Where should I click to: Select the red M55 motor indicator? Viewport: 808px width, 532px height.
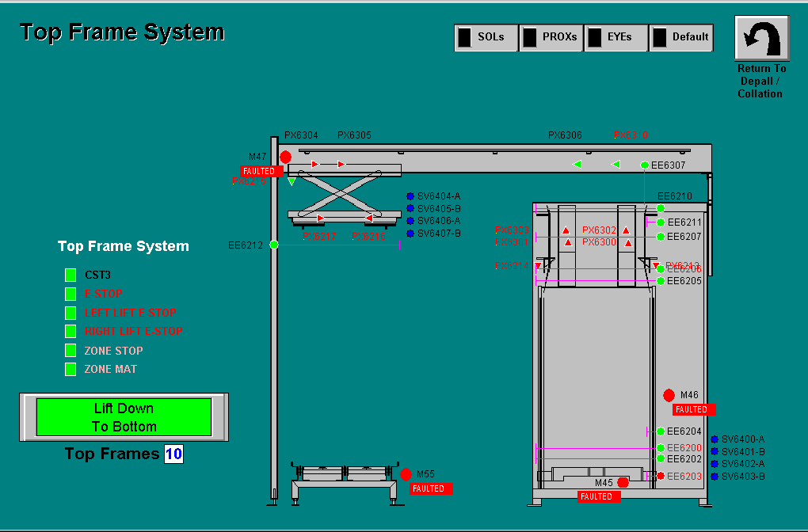[x=406, y=475]
